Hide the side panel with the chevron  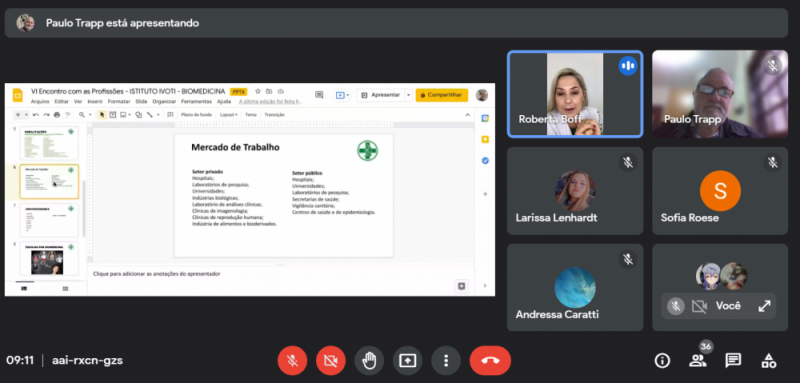(x=485, y=286)
